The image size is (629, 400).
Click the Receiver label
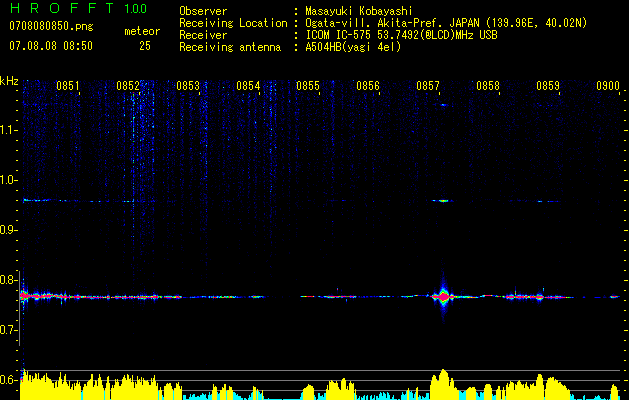203,35
